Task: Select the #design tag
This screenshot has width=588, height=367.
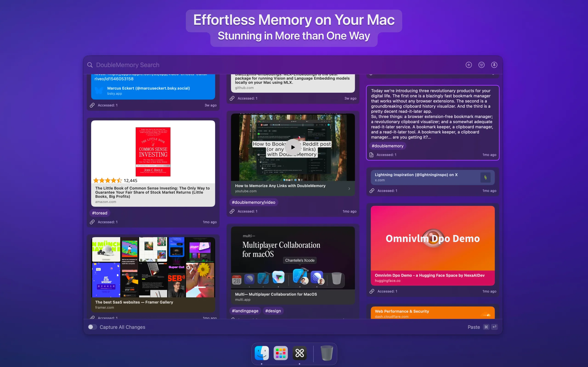Action: [273, 311]
